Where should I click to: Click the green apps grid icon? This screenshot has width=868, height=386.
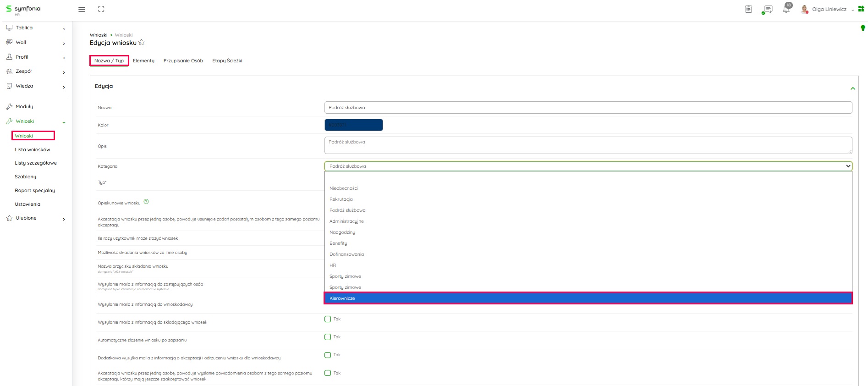click(x=861, y=9)
